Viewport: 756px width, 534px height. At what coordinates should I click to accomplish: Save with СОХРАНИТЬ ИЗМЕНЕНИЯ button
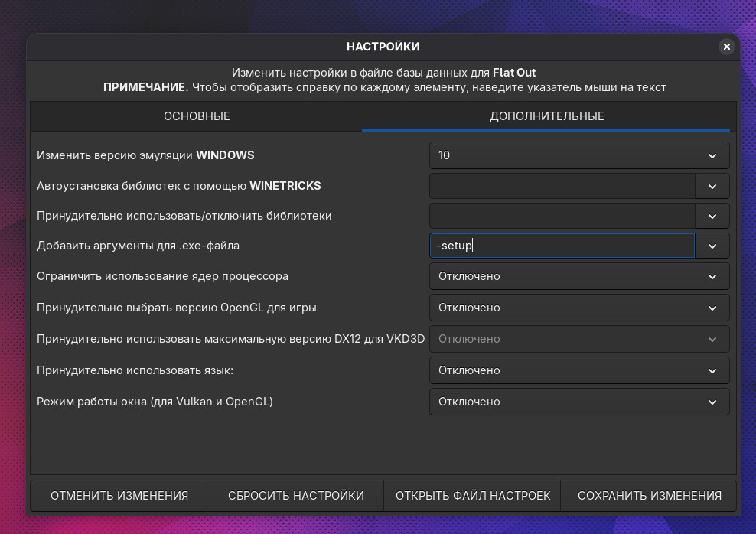pyautogui.click(x=649, y=496)
